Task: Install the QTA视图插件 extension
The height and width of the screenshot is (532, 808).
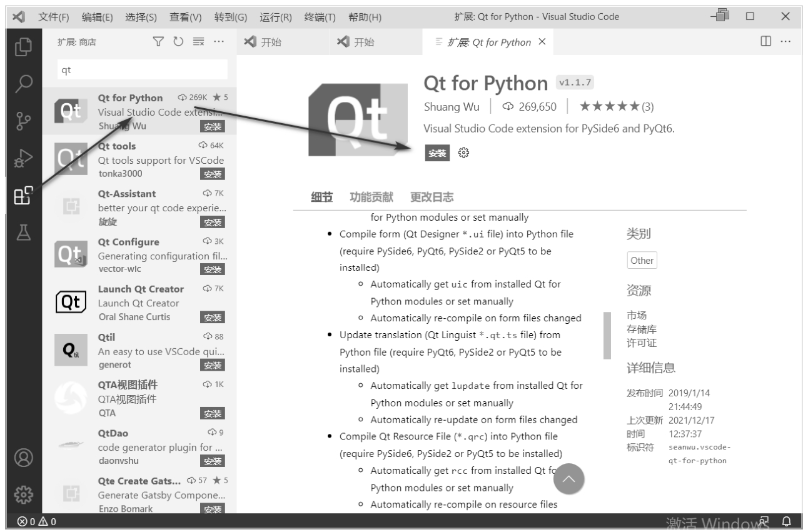Action: 213,413
